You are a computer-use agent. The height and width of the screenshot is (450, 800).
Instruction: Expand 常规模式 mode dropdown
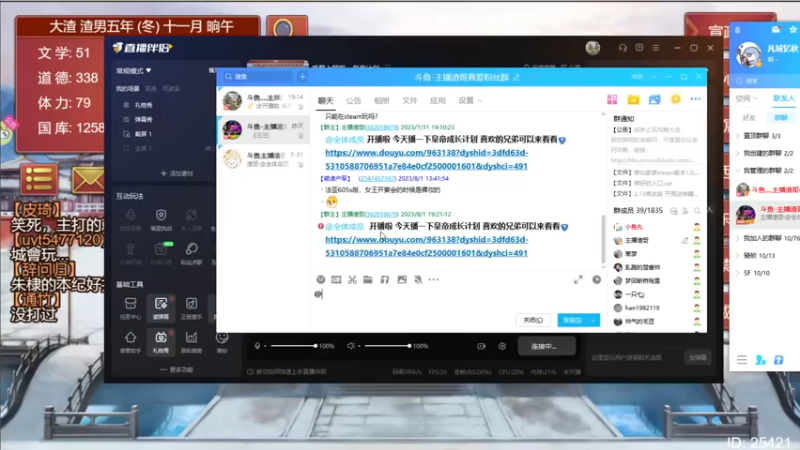(134, 70)
